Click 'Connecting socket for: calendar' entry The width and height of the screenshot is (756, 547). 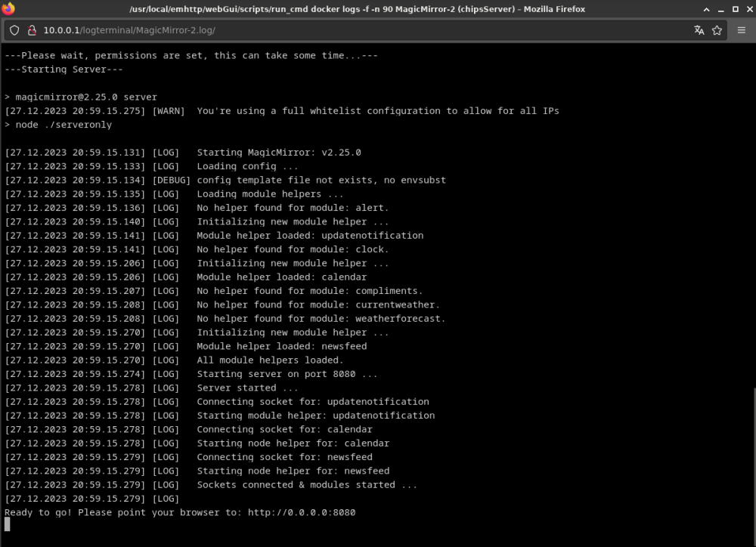point(284,429)
